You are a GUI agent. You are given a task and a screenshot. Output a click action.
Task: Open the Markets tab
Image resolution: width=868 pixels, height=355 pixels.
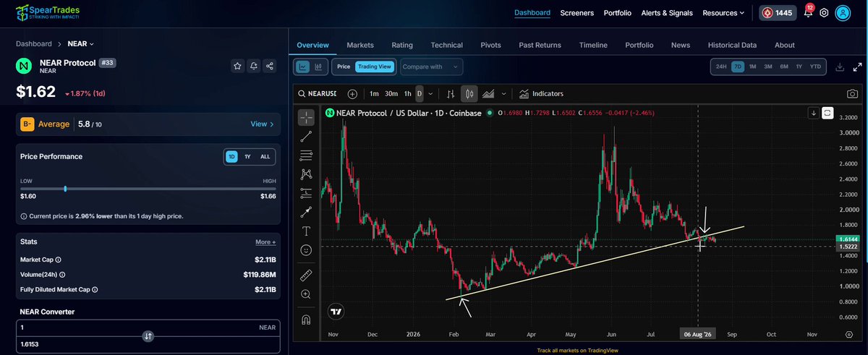360,45
